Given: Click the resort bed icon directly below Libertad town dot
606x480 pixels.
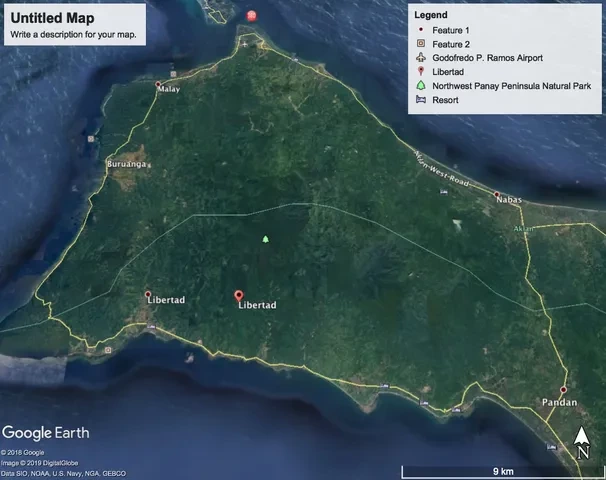Looking at the screenshot, I should click(x=151, y=327).
